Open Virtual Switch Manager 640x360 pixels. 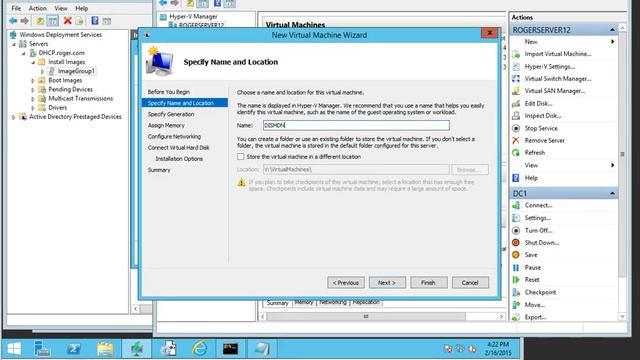tap(558, 78)
